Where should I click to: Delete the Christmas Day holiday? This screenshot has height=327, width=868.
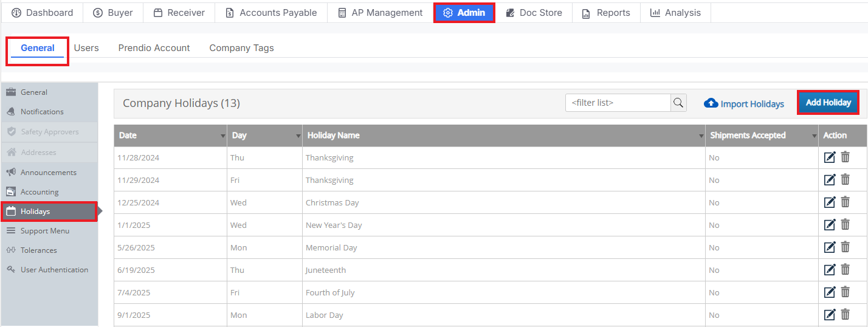click(845, 202)
